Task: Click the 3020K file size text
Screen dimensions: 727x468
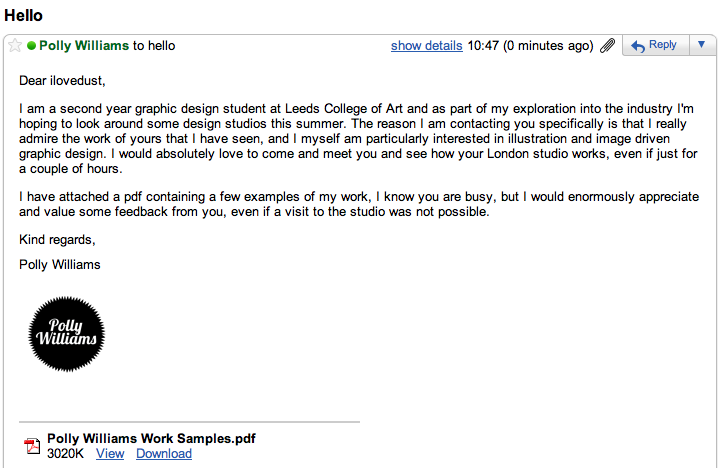Action: pos(67,454)
